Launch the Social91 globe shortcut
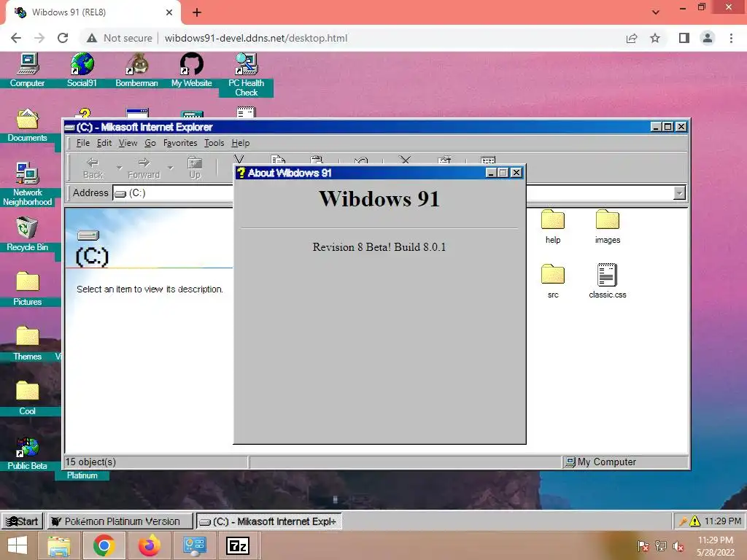 [x=82, y=70]
